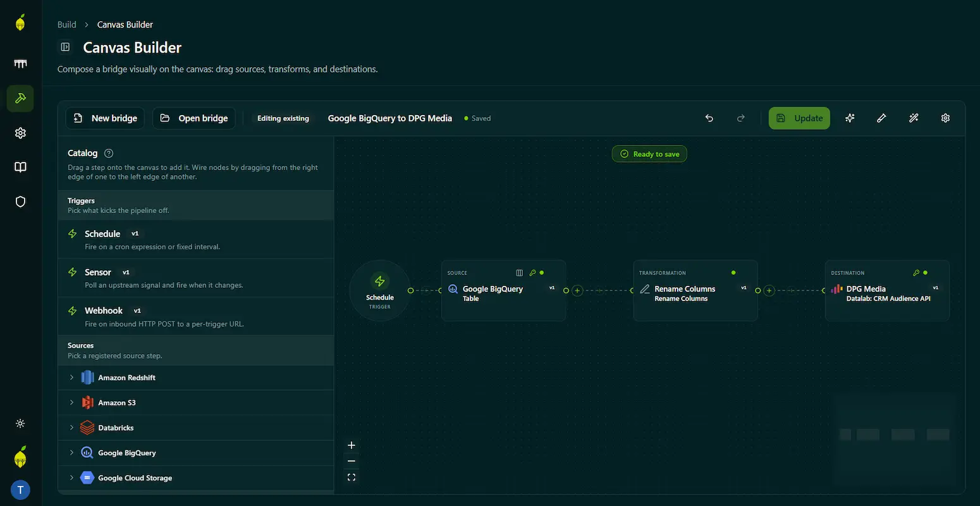Click Open bridge button
The width and height of the screenshot is (980, 506).
(194, 118)
